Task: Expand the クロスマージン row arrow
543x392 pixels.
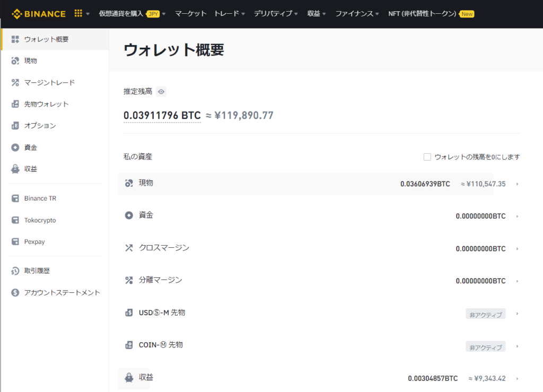Action: (517, 249)
